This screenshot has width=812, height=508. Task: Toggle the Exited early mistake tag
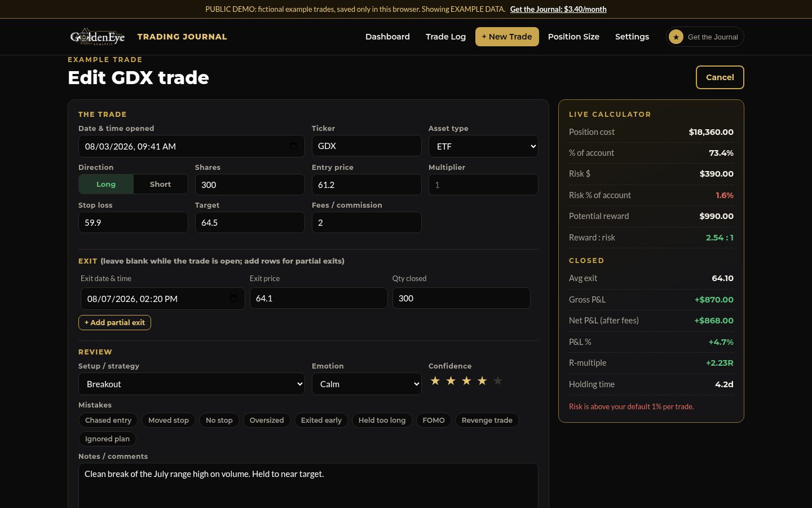321,421
